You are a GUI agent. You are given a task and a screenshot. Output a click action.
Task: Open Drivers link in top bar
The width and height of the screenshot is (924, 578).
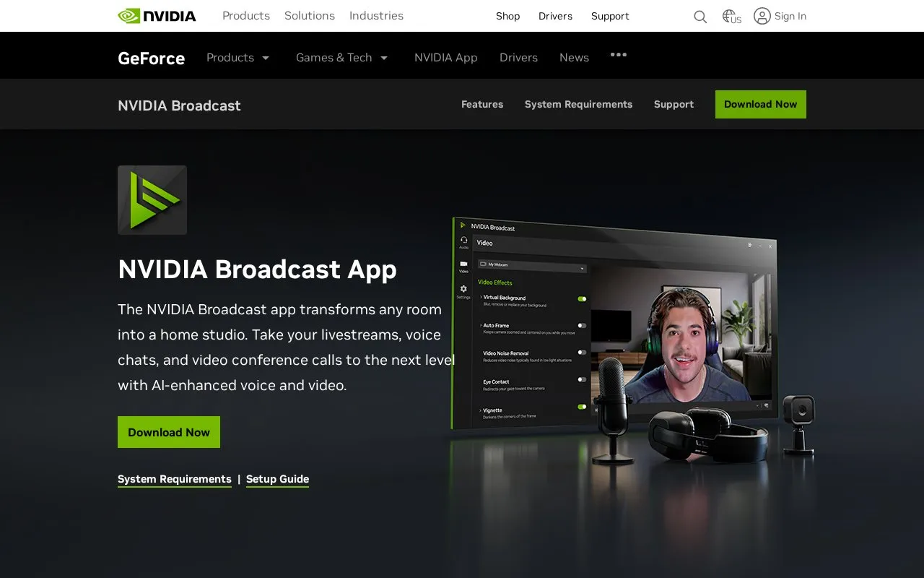point(555,16)
